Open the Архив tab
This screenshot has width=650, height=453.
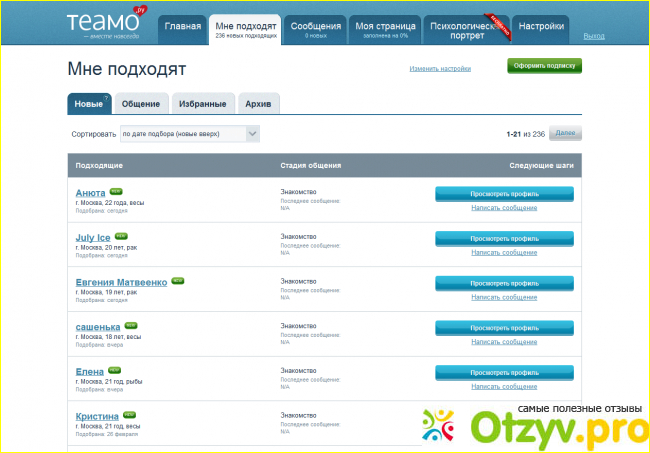[260, 103]
